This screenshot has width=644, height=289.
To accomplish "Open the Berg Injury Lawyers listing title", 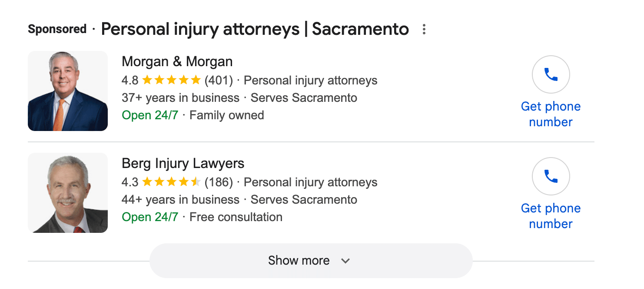I will tap(183, 164).
